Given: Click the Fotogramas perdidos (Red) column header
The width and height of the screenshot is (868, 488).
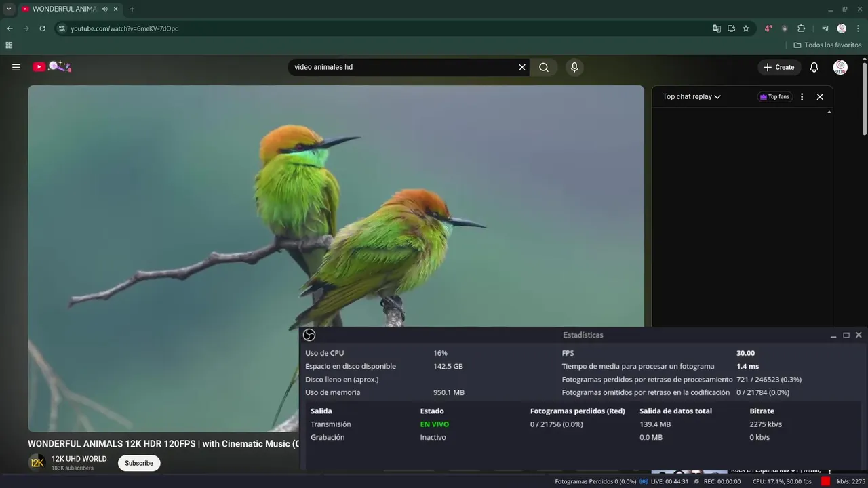Looking at the screenshot, I should (x=578, y=411).
